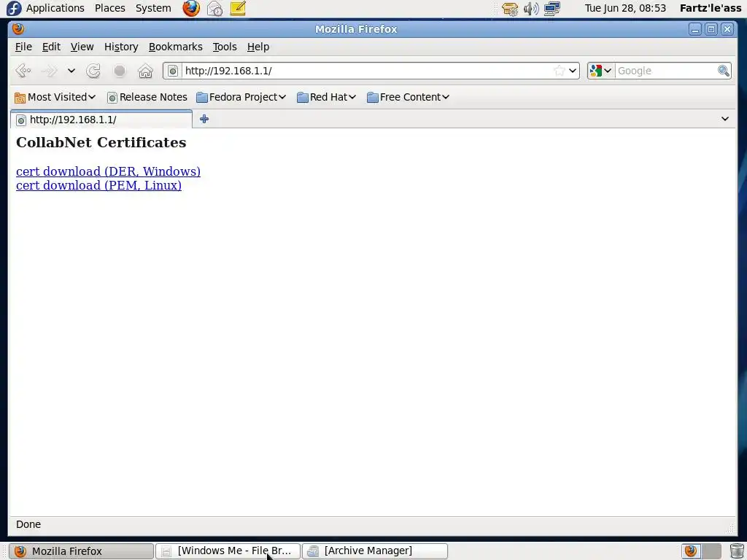The width and height of the screenshot is (747, 560).
Task: Click the Firefox window menu icon in title bar
Action: coord(18,29)
